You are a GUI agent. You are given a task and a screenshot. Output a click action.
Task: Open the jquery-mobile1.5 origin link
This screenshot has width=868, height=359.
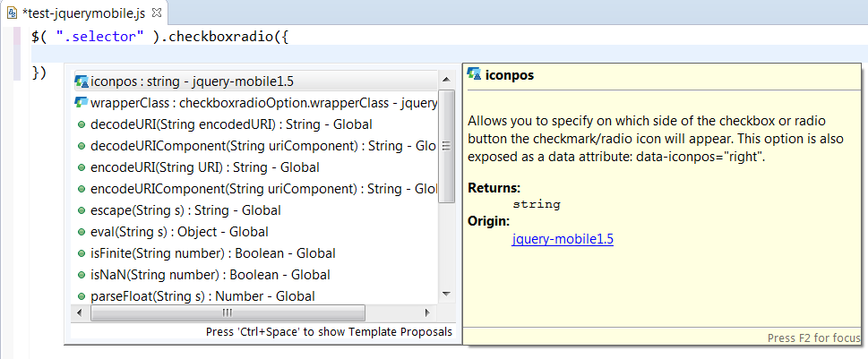click(x=563, y=240)
